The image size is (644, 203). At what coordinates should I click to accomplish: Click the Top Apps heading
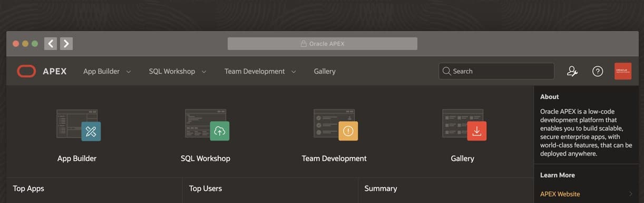coord(28,188)
